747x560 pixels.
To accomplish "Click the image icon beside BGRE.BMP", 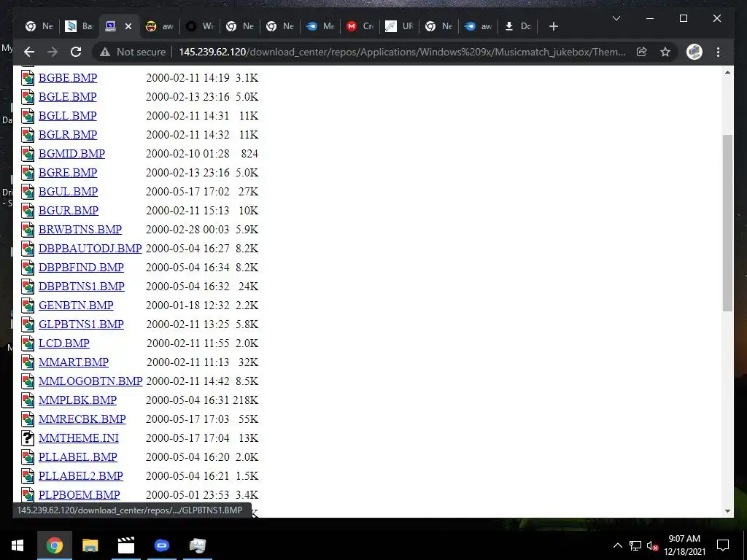I will [28, 172].
